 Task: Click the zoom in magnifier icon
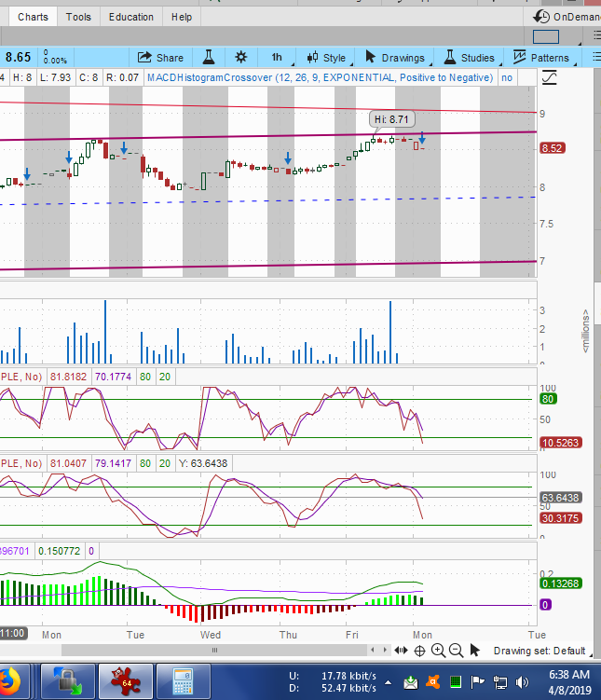point(438,651)
